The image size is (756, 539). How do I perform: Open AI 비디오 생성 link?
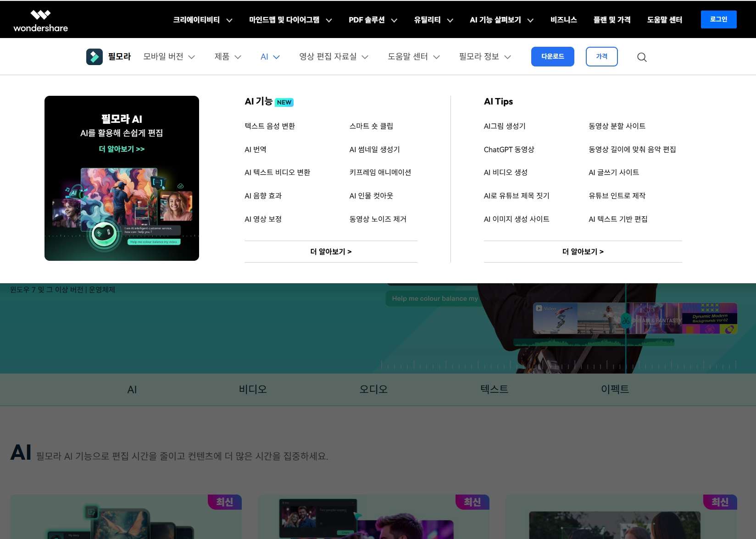[506, 172]
